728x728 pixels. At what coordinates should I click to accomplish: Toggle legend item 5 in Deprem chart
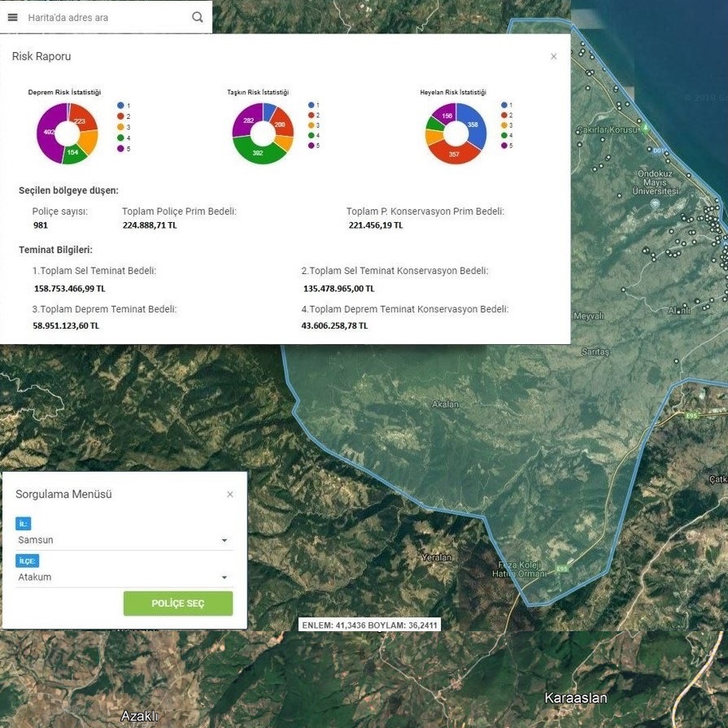pyautogui.click(x=121, y=149)
